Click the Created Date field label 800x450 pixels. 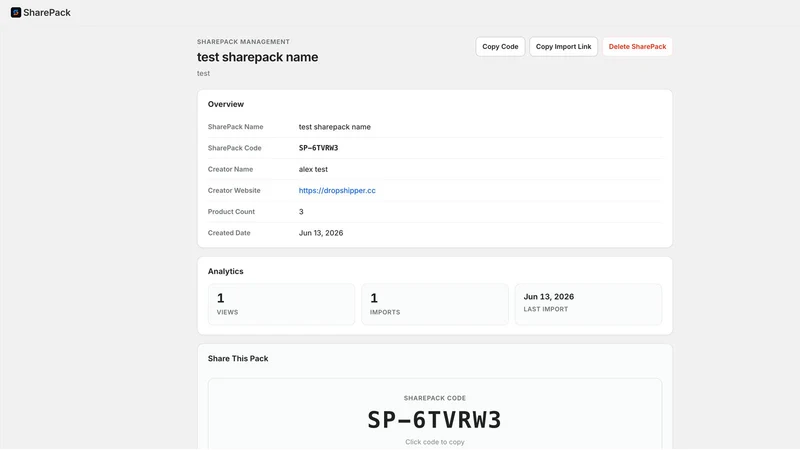point(229,233)
